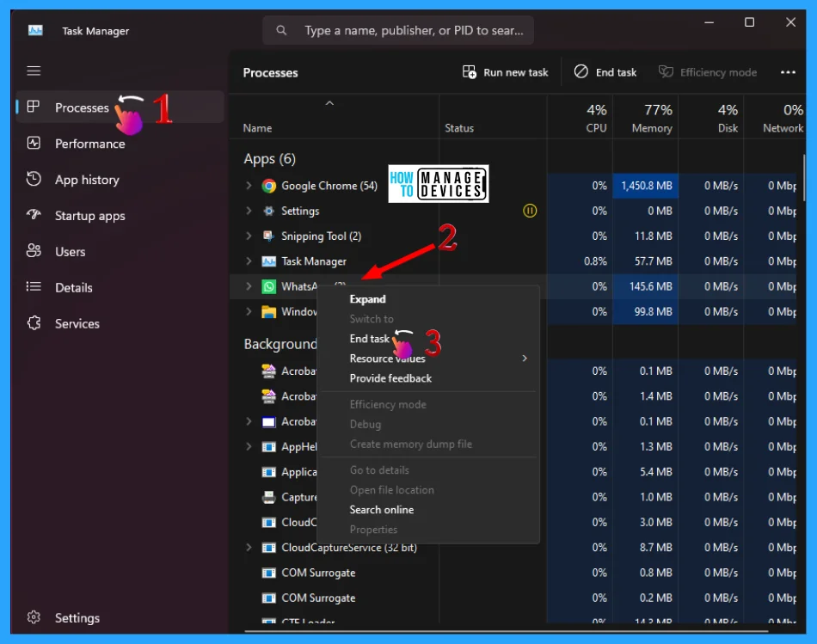Click the Run new task icon
Screen dimensions: 817x644
tap(470, 72)
